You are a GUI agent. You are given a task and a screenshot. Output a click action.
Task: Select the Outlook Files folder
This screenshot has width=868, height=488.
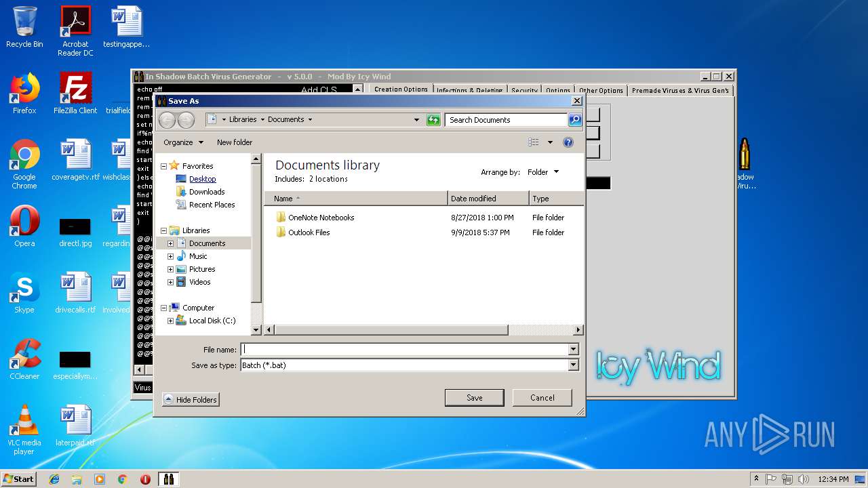309,232
